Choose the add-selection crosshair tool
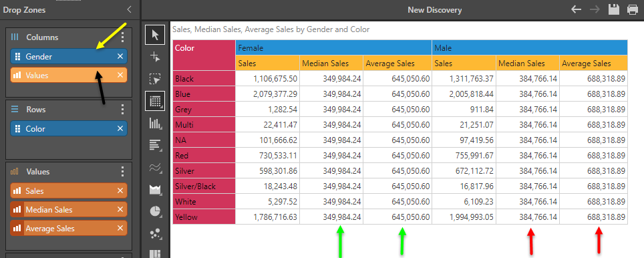Screen dimensions: 644x258 tap(155, 57)
